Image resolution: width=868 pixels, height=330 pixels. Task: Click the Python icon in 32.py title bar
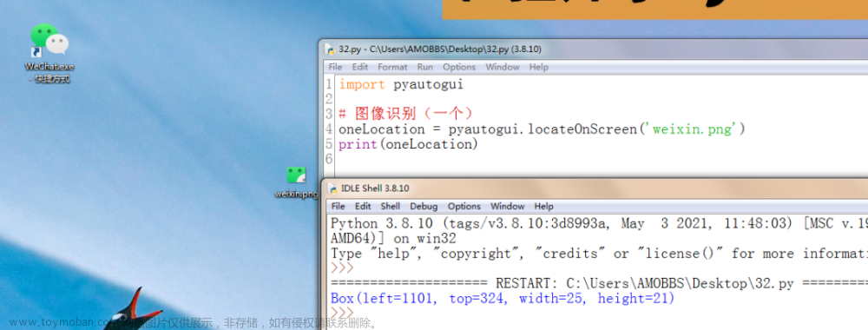click(331, 49)
